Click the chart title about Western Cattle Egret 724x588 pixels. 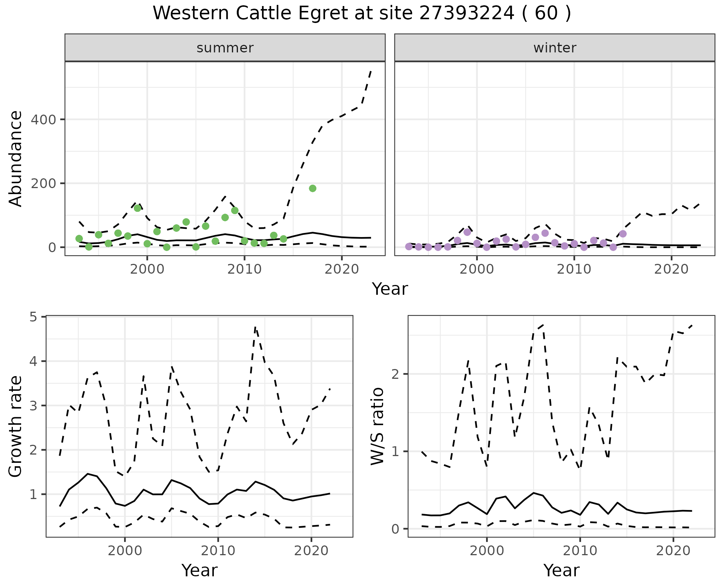tap(362, 14)
